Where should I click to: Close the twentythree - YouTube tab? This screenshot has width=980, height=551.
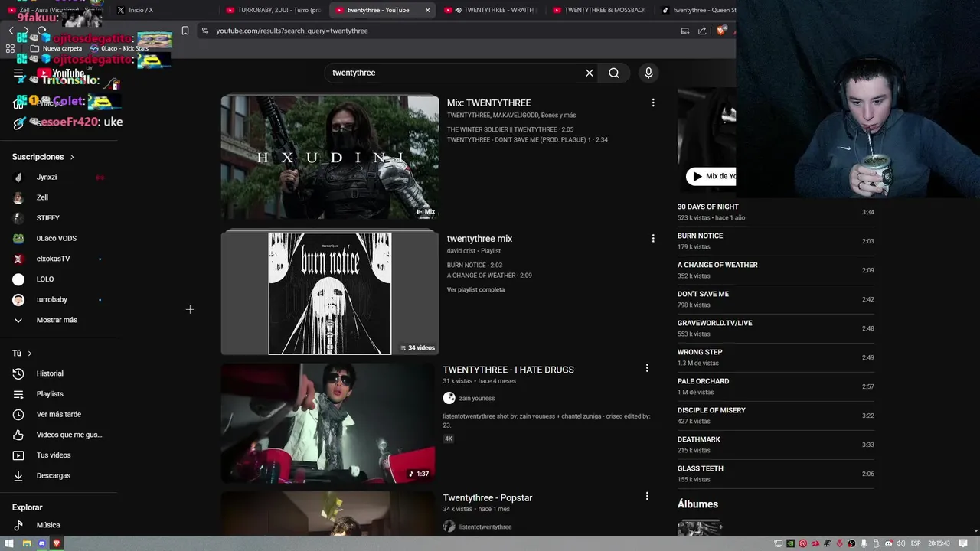tap(428, 10)
